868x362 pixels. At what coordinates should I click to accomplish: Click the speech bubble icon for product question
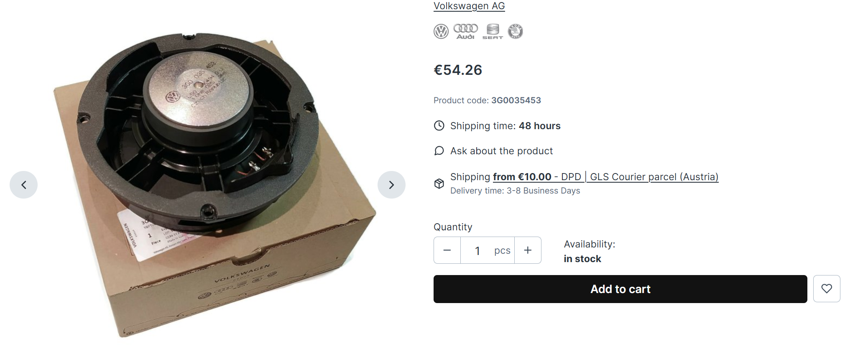[439, 151]
